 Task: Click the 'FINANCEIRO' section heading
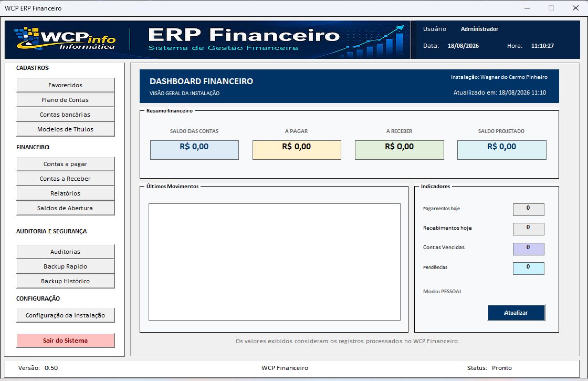click(x=33, y=147)
